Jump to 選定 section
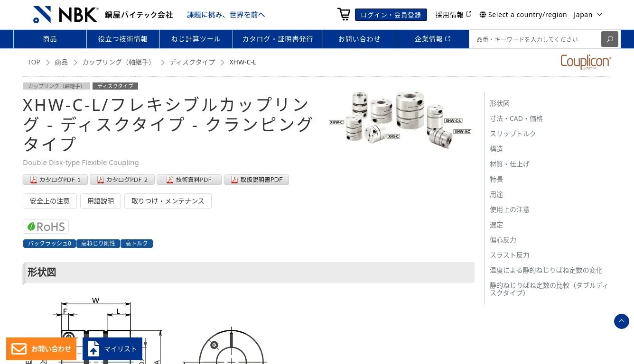Screen dimensions: 634x364 coord(496,225)
